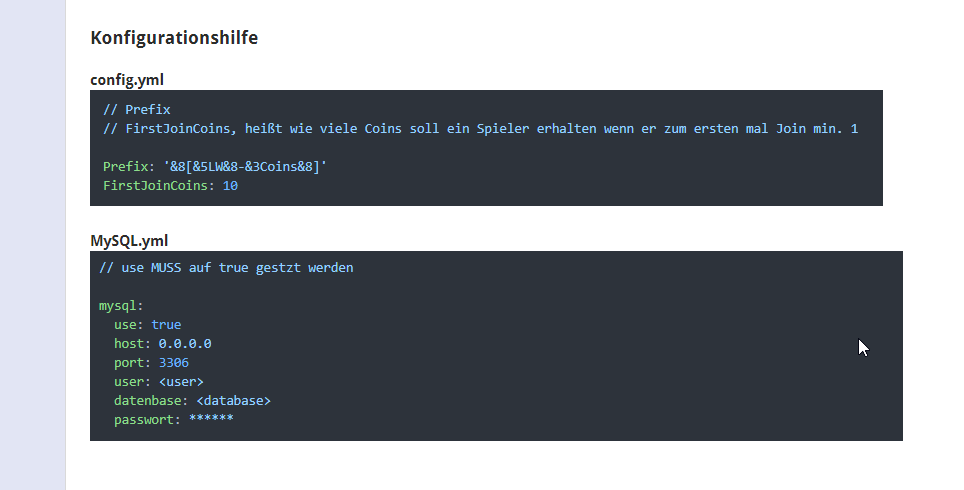Click the MySQL.yml file title
The width and height of the screenshot is (964, 490).
[x=129, y=241]
